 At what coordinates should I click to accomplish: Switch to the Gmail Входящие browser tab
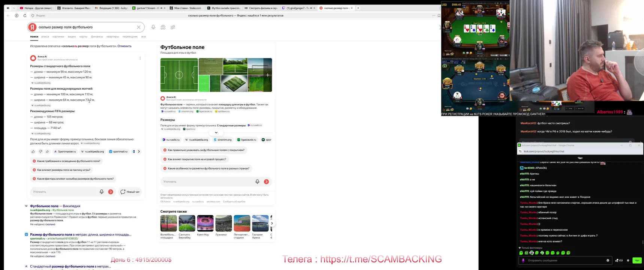pyautogui.click(x=111, y=8)
